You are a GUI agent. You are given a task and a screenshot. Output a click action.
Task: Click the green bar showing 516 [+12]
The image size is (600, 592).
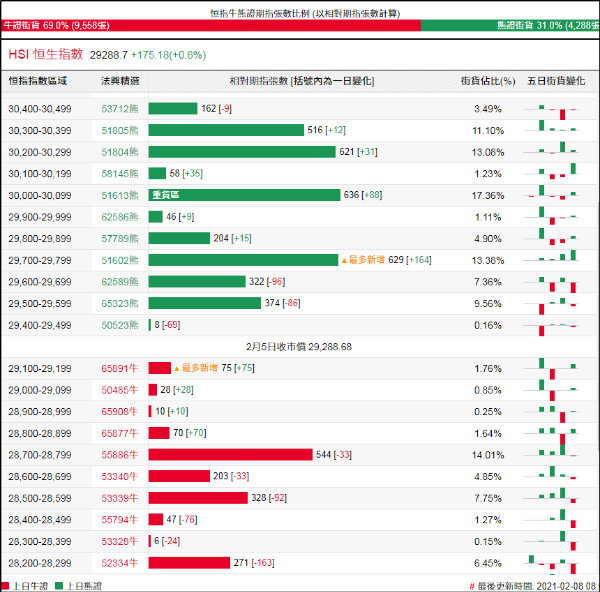[226, 130]
